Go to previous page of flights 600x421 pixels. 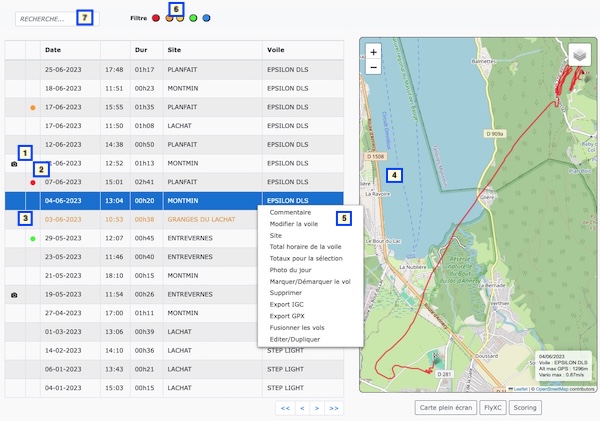pyautogui.click(x=302, y=408)
